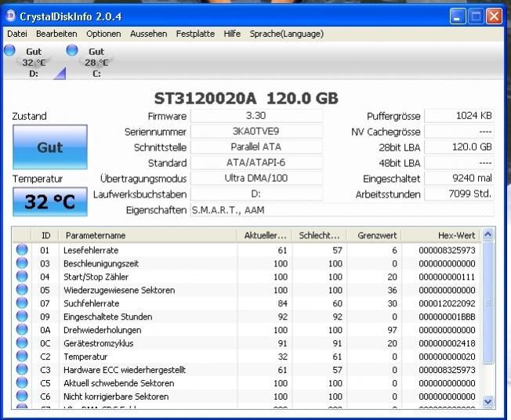
Task: Click the Eigenschaften S.M.A.R.T., AAM field
Action: 342,210
